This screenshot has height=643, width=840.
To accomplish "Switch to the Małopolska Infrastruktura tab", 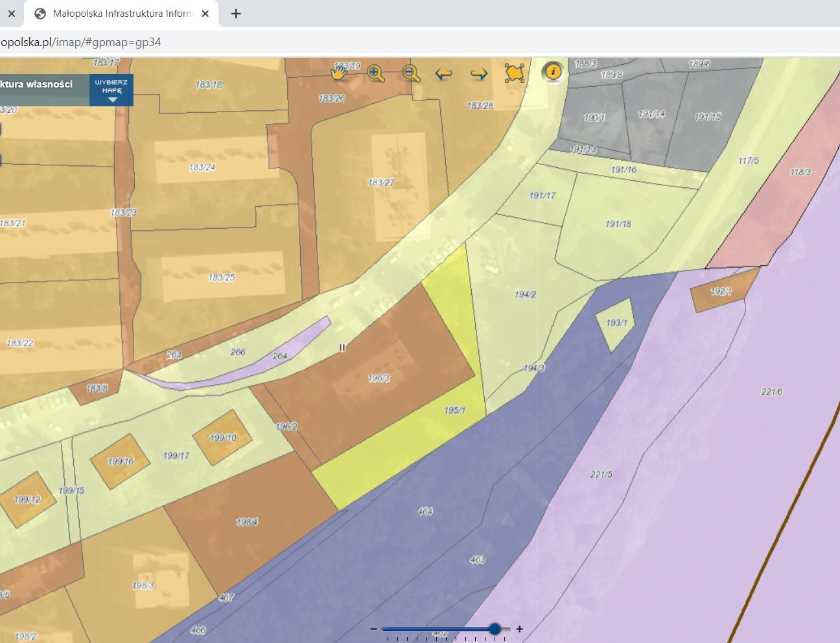I will [x=122, y=14].
